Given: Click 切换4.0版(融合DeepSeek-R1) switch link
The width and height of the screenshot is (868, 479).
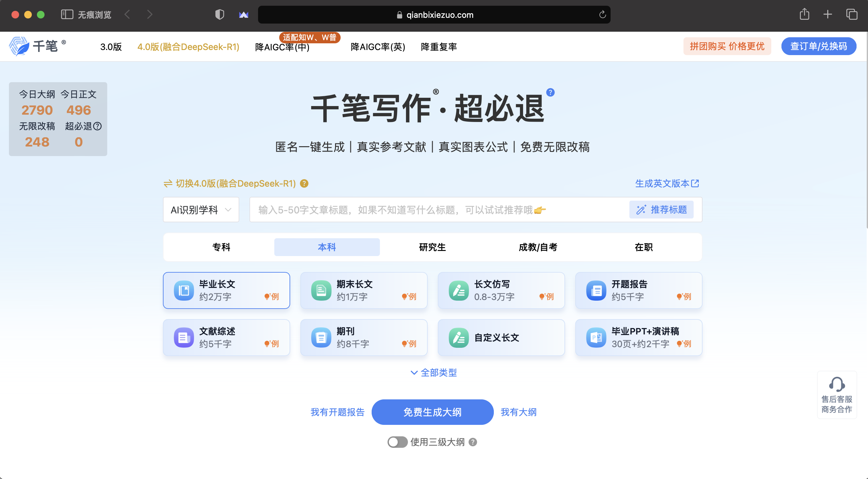Looking at the screenshot, I should [x=230, y=183].
